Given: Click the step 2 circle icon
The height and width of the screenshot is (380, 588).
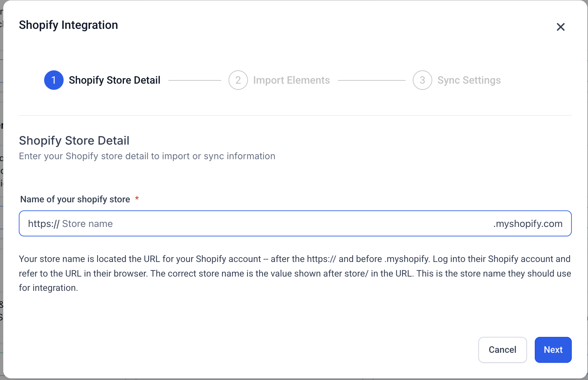Looking at the screenshot, I should (x=238, y=80).
